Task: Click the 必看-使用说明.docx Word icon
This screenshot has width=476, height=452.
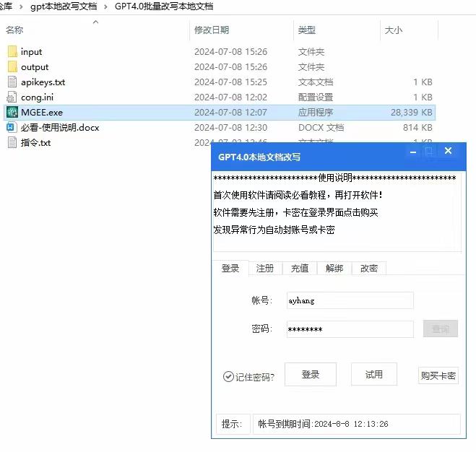Action: point(12,127)
